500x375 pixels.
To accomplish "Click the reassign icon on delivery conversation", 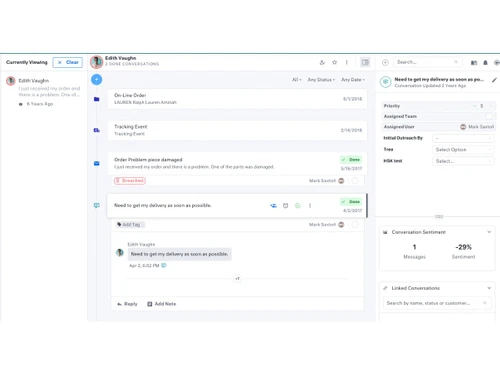I will pyautogui.click(x=273, y=206).
